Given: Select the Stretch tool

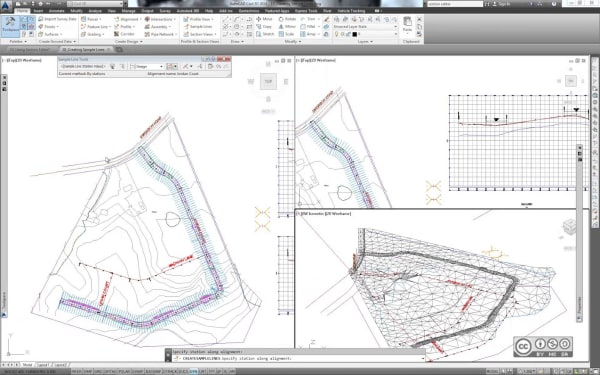Looking at the screenshot, I should pyautogui.click(x=265, y=34).
